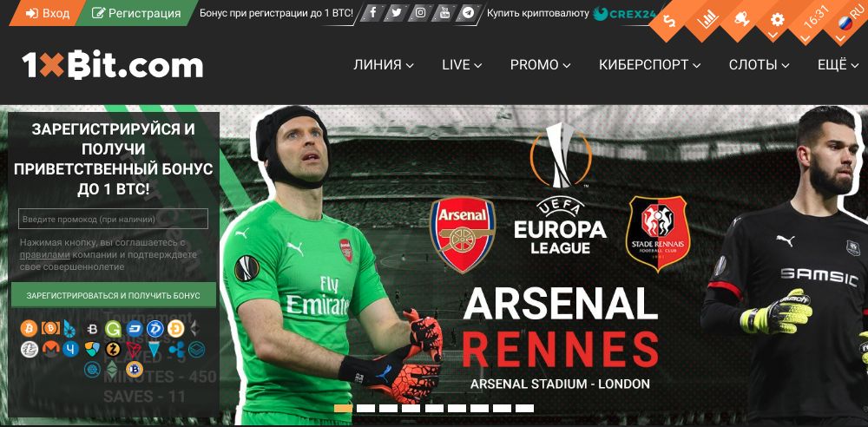
Task: Click the promo code input field
Action: [113, 219]
